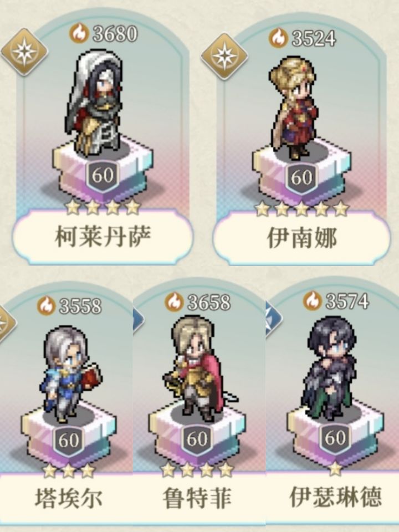Select the 柯莱丹萨 character sprite

click(x=95, y=105)
